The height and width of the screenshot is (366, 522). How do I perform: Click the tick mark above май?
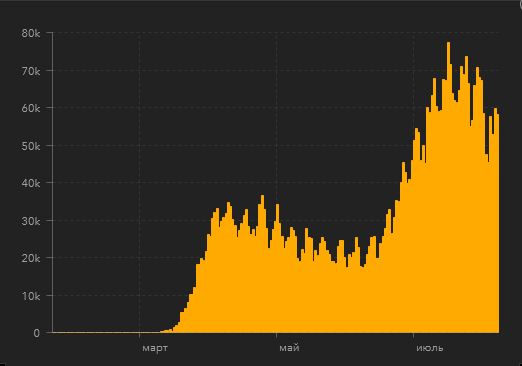[x=276, y=335]
